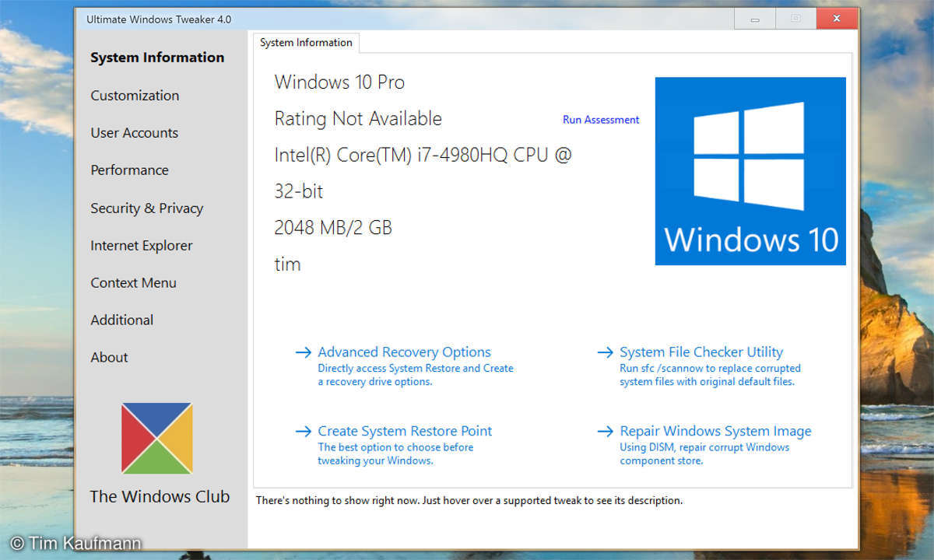The image size is (934, 560).
Task: Open Internet Explorer tweaks
Action: [141, 246]
